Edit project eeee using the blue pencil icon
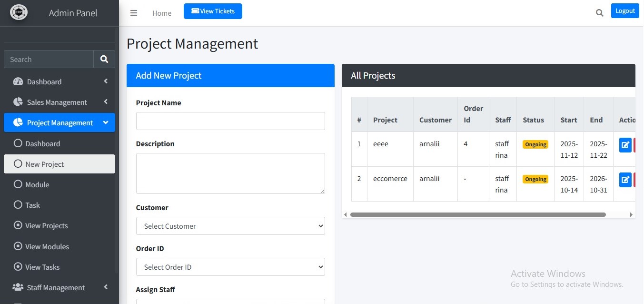 coord(625,144)
